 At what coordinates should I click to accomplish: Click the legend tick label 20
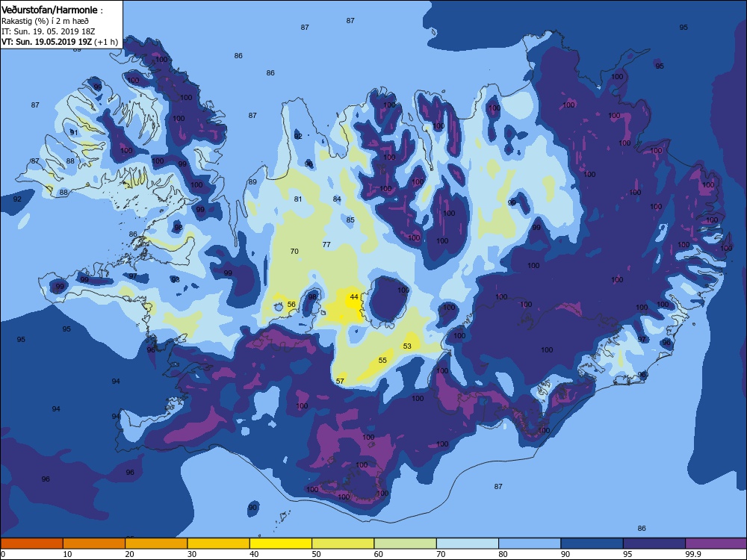coord(129,554)
